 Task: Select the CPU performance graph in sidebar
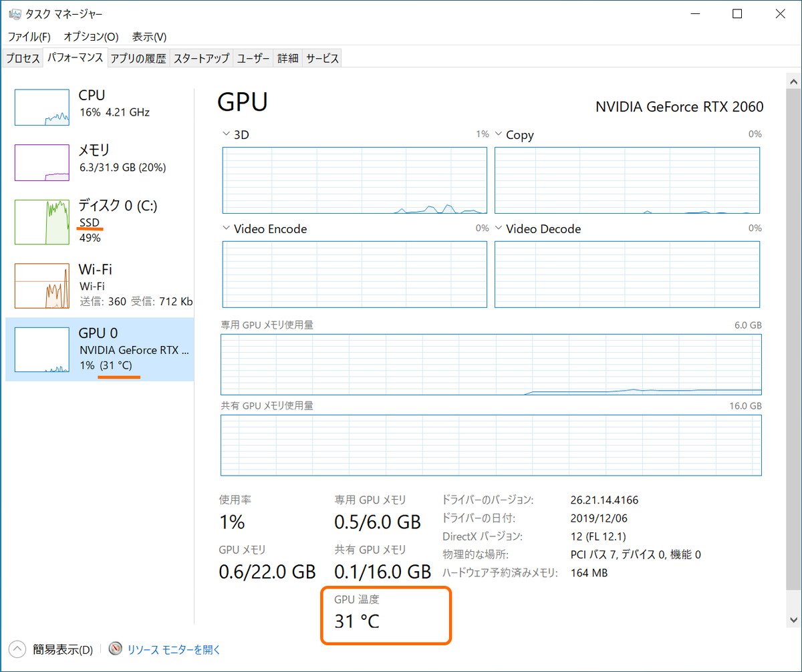coord(41,107)
